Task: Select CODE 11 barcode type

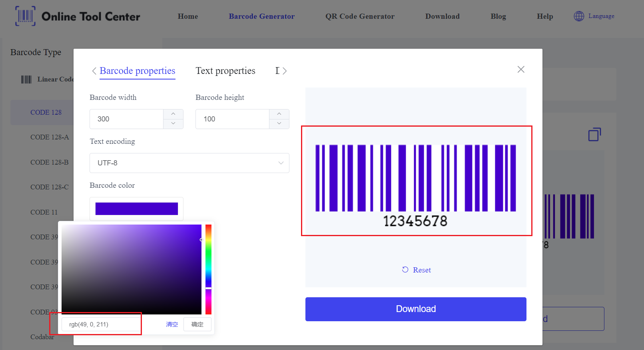Action: pos(44,212)
